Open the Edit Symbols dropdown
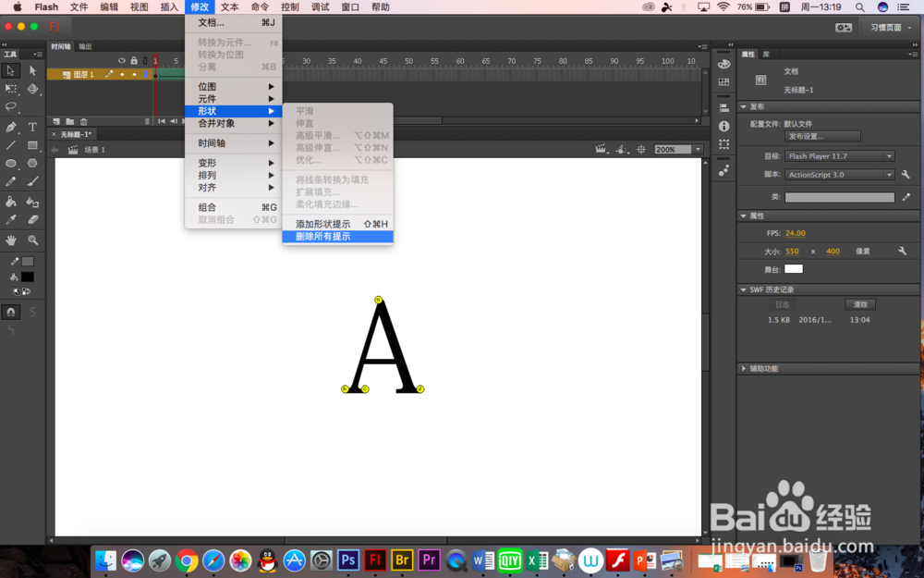 pyautogui.click(x=622, y=150)
